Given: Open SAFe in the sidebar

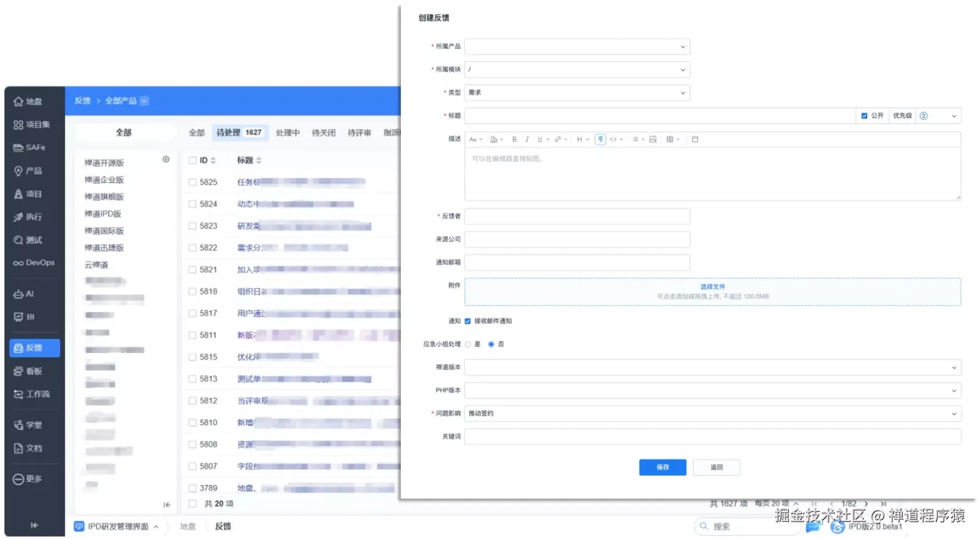Looking at the screenshot, I should [x=29, y=148].
